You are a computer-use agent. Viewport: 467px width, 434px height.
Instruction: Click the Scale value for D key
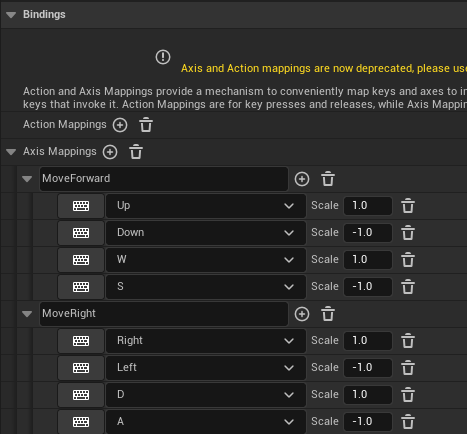click(368, 395)
